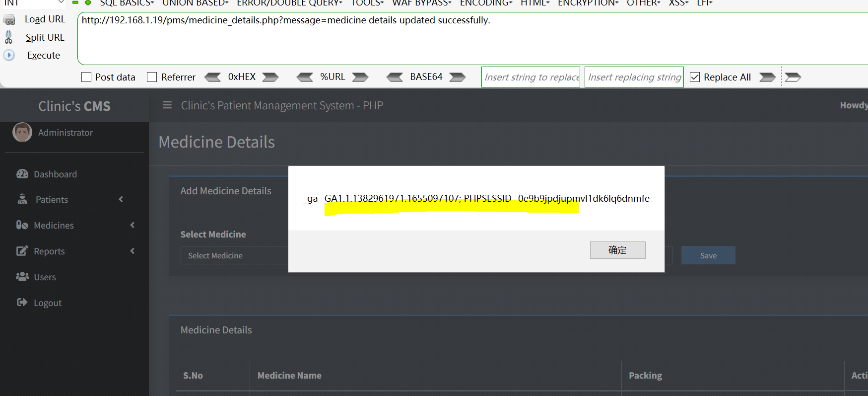This screenshot has height=396, width=868.
Task: Click the URL text input box
Action: (x=472, y=39)
